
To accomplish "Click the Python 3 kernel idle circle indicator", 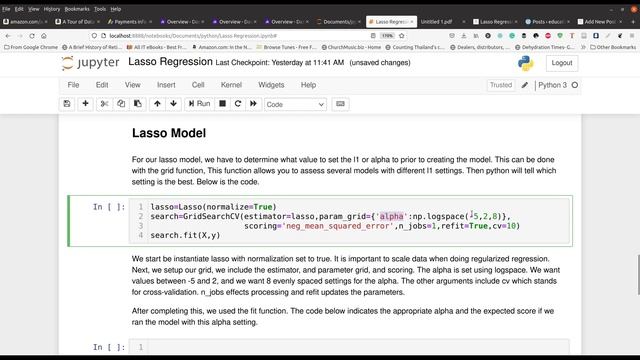I will (x=575, y=85).
